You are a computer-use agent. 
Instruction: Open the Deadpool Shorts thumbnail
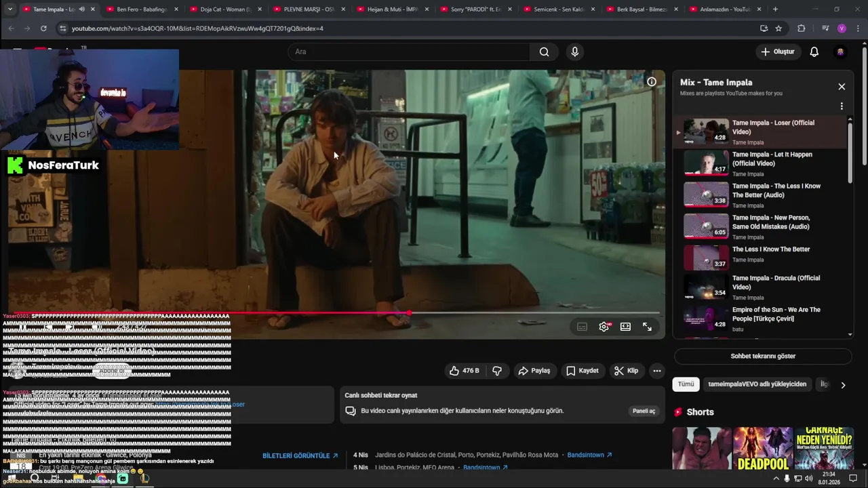point(763,448)
